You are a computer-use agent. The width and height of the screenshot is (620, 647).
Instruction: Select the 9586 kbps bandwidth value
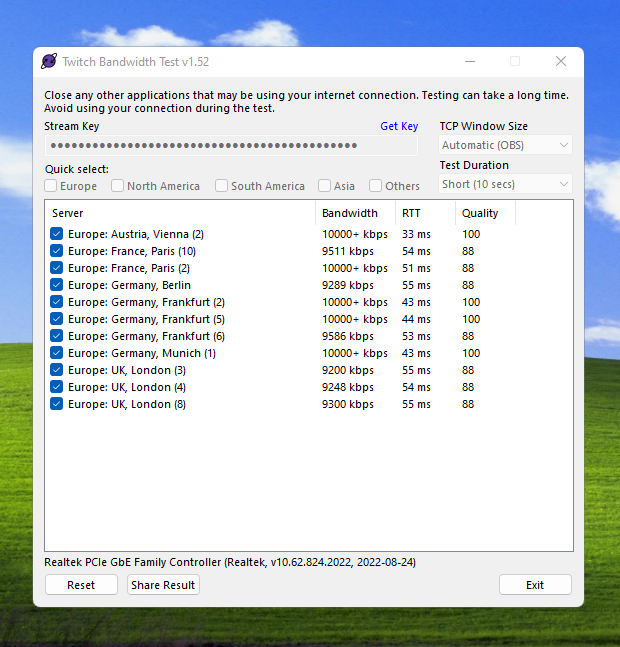tap(348, 336)
